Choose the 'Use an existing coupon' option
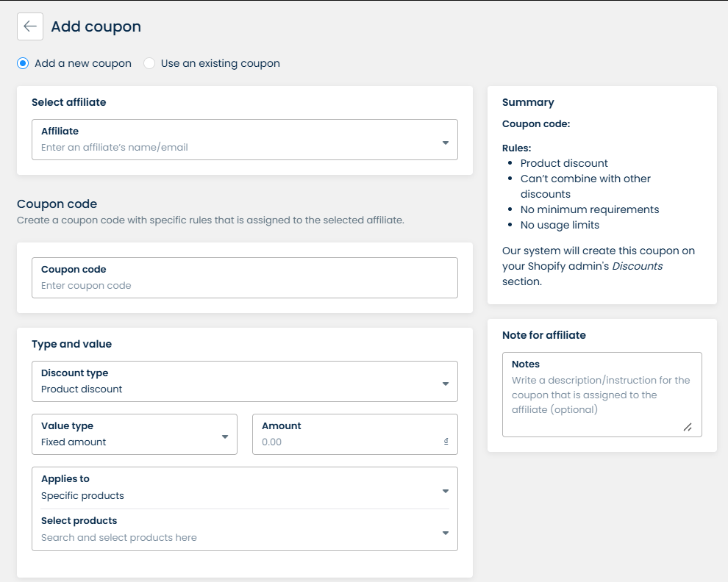This screenshot has height=582, width=728. [x=150, y=63]
